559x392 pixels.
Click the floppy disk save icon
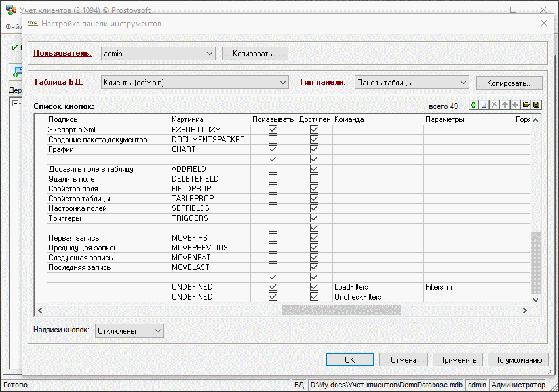536,106
